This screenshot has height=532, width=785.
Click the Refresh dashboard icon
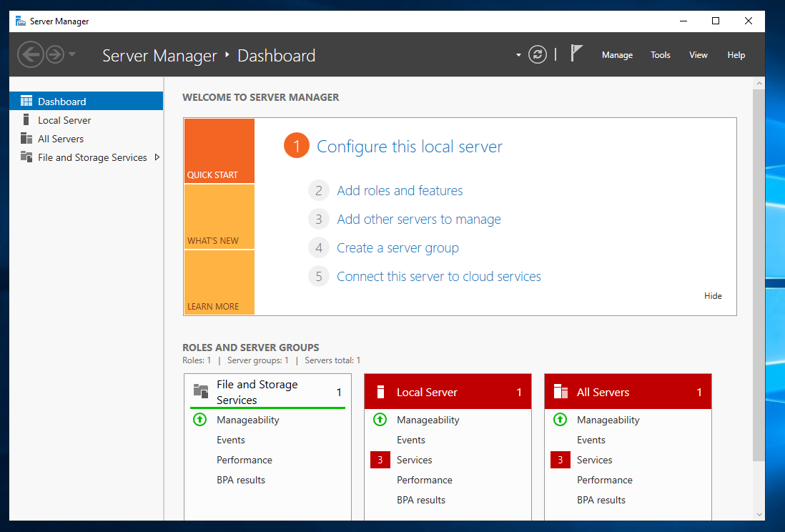click(x=538, y=54)
